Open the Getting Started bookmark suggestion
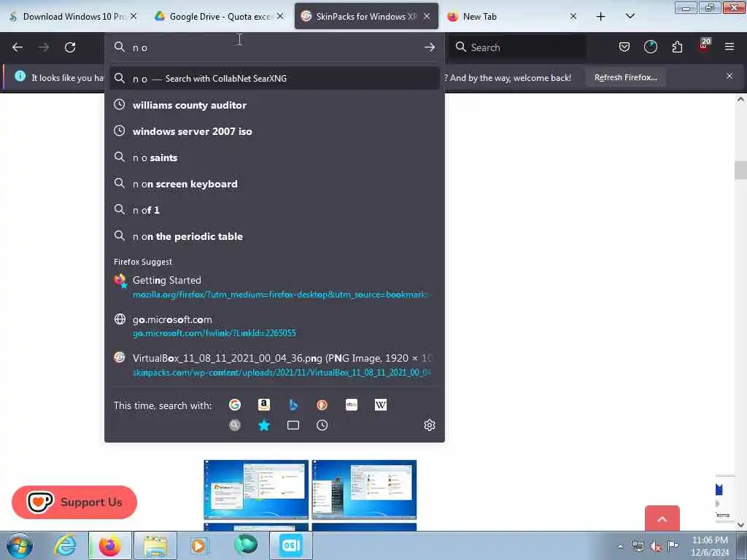747x560 pixels. (274, 287)
